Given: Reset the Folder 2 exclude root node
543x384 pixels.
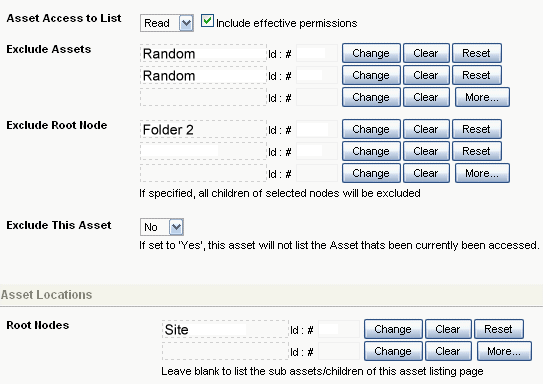Looking at the screenshot, I should tap(477, 129).
